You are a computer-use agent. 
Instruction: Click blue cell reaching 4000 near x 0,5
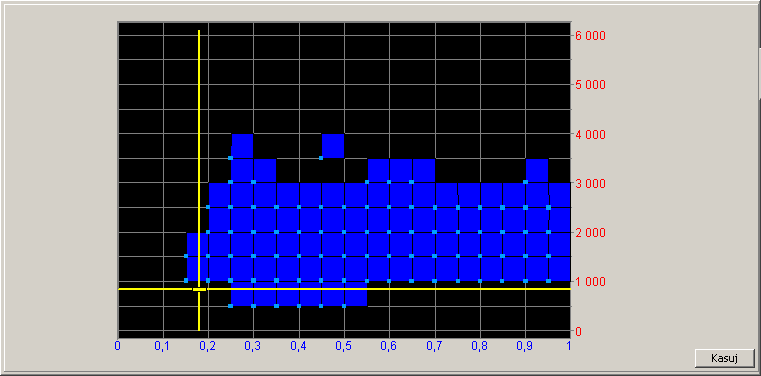[x=333, y=146]
